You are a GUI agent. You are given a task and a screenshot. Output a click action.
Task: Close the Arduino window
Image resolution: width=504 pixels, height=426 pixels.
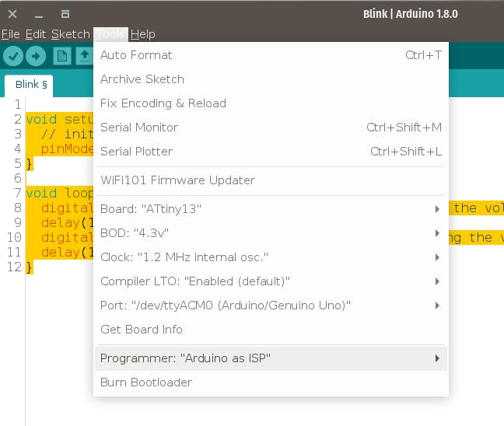tap(12, 14)
